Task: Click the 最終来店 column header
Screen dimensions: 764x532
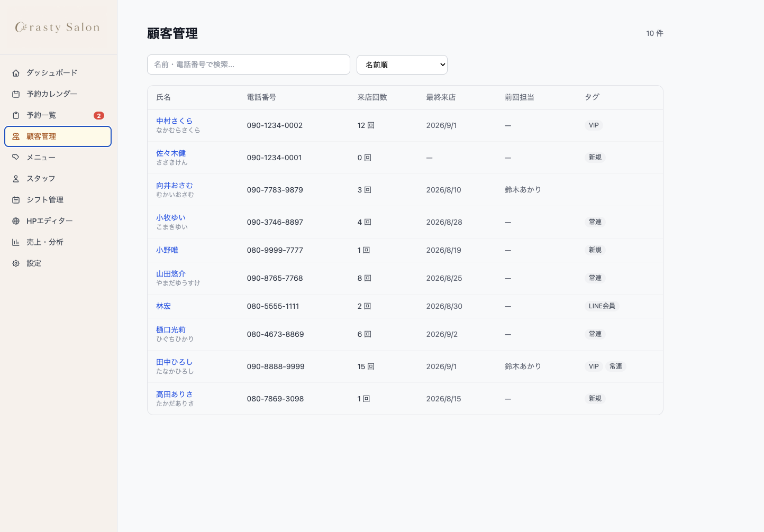Action: click(x=441, y=97)
